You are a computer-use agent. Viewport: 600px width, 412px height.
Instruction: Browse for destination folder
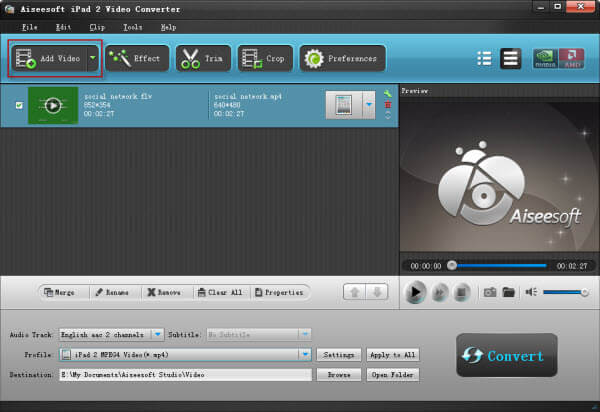click(339, 375)
